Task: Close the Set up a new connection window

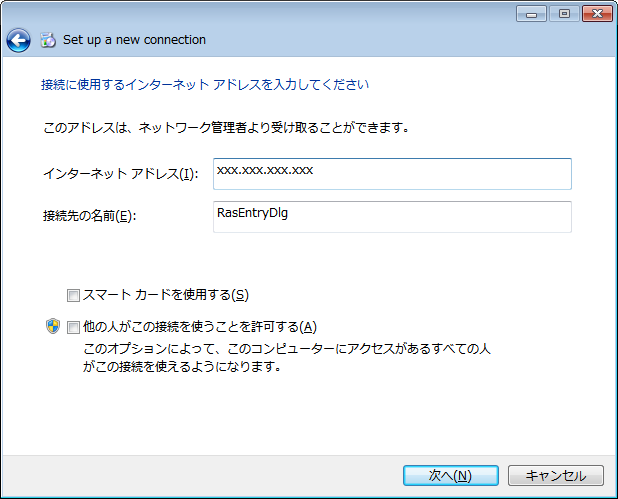Action: (x=597, y=14)
